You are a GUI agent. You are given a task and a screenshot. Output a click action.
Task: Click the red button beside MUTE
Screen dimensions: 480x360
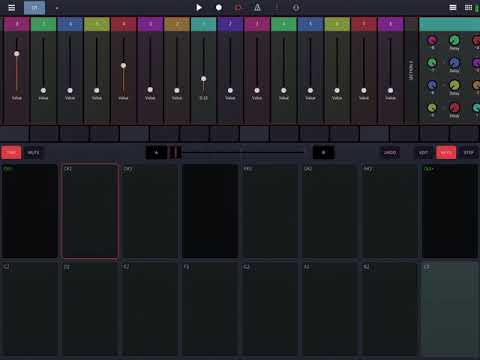[x=11, y=153]
